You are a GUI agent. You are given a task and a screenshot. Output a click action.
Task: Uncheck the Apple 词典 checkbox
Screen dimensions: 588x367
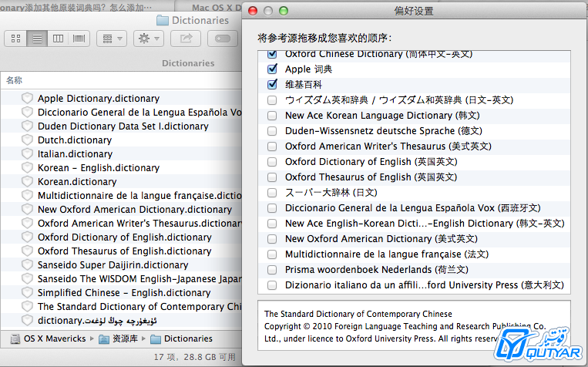272,69
